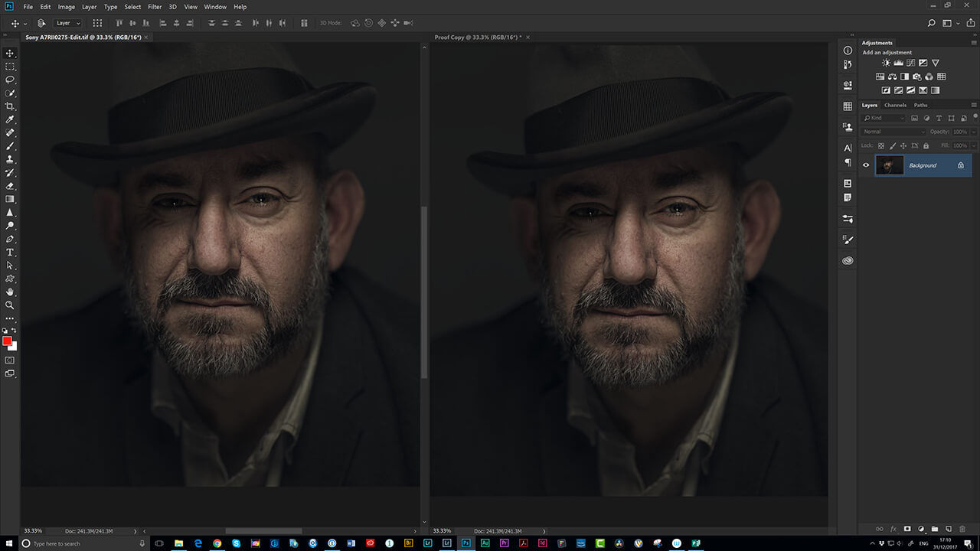Screen dimensions: 980x551
Task: Switch to the Proof Copy document tab
Action: [x=476, y=37]
